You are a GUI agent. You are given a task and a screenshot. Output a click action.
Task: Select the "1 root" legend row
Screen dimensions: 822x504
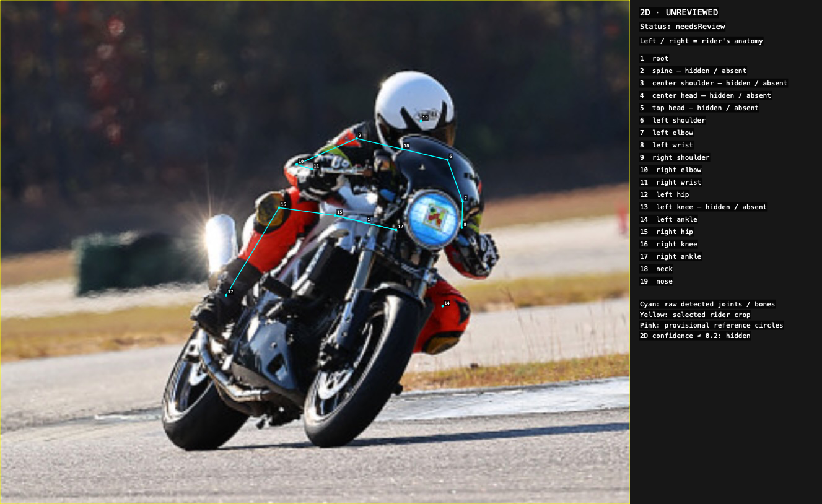point(654,58)
